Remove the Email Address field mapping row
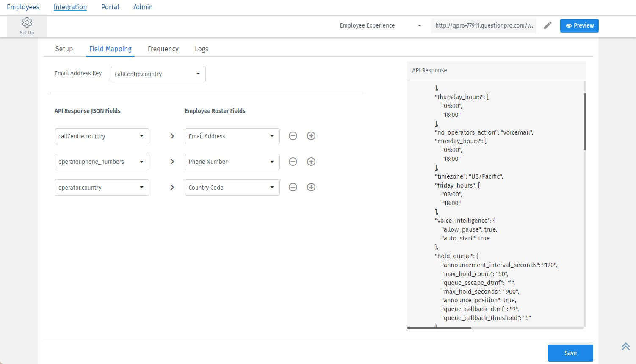This screenshot has height=364, width=636. [x=293, y=136]
